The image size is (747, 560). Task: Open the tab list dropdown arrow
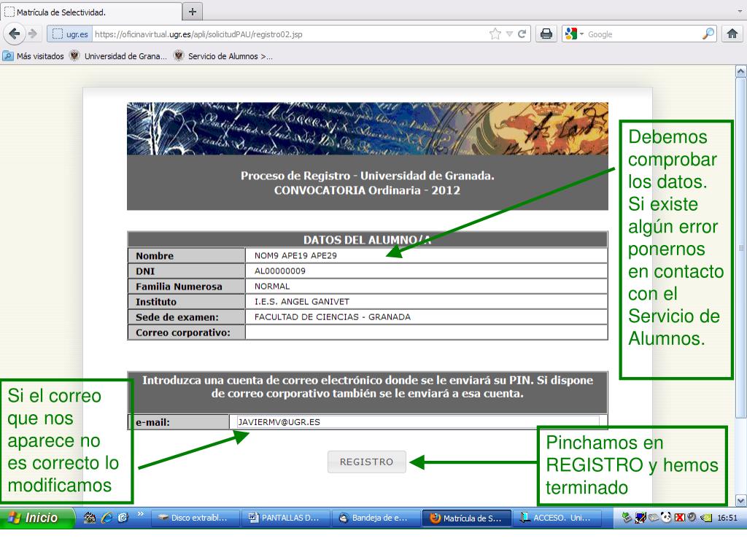[x=741, y=12]
